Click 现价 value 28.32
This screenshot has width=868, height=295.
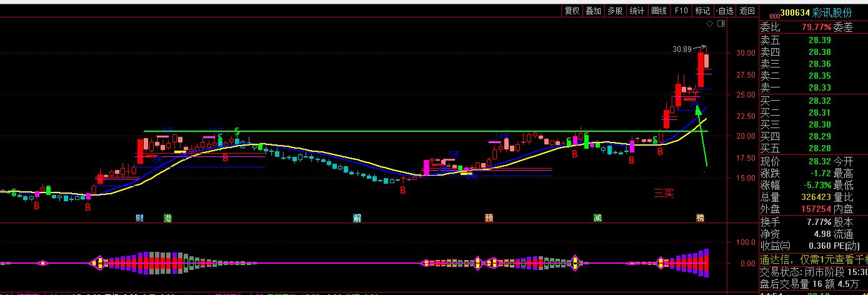click(819, 161)
